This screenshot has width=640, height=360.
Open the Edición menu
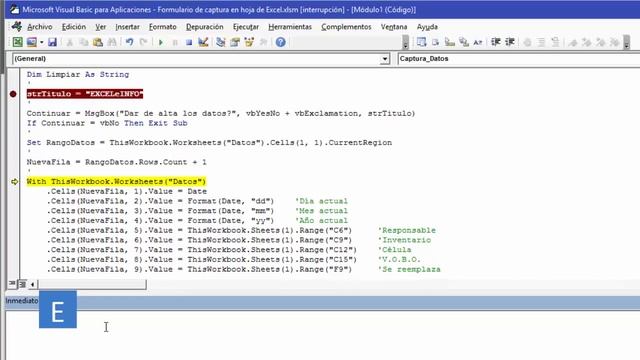(74, 27)
